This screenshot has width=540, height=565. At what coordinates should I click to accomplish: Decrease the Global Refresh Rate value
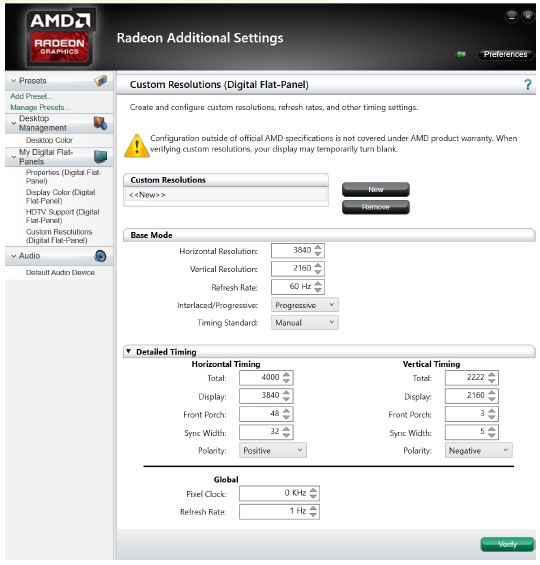313,515
